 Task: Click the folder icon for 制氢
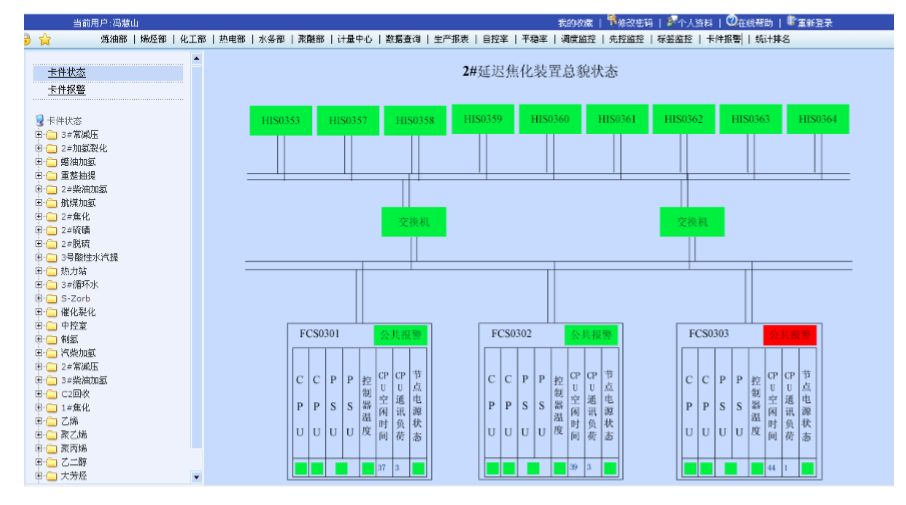pos(51,339)
